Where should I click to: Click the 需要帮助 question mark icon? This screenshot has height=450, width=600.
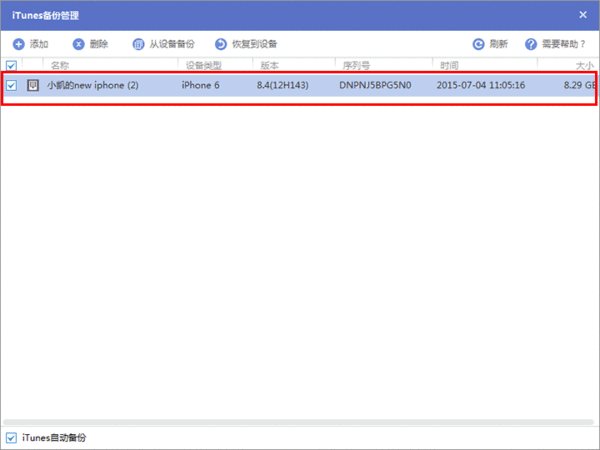click(x=531, y=44)
